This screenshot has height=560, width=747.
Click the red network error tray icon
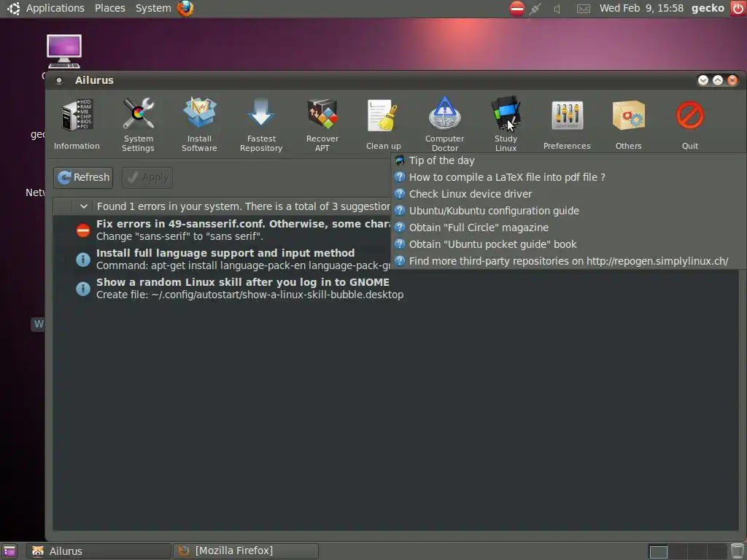coord(517,8)
